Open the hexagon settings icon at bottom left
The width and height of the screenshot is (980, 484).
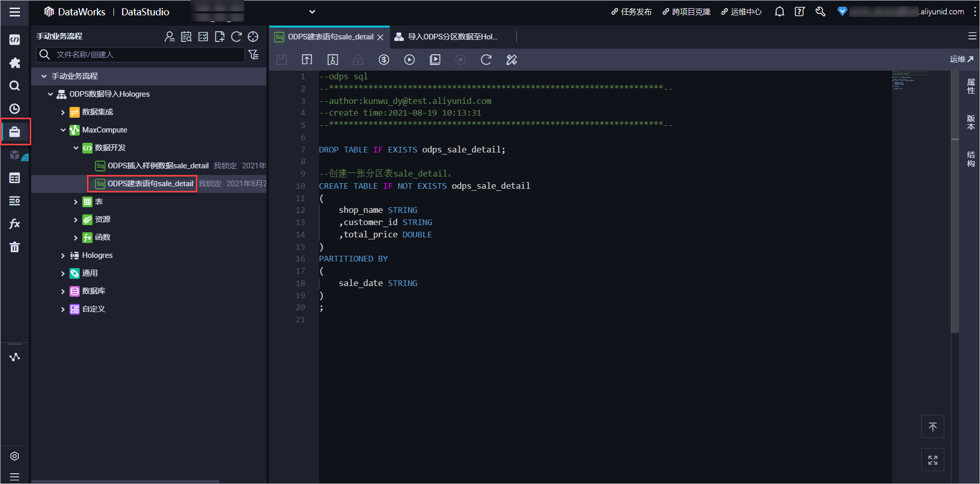(15, 456)
